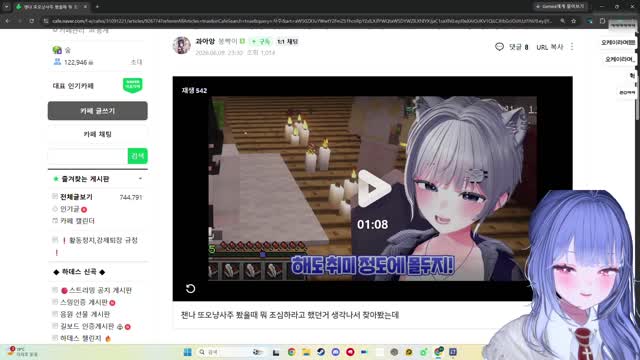Open the comments speech bubble icon
Viewport: 640px width, 360px height.
tap(499, 47)
